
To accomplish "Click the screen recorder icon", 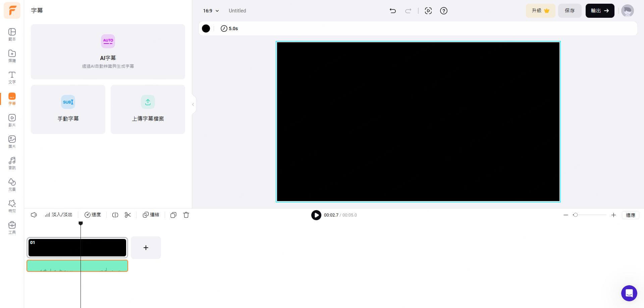I will click(428, 11).
